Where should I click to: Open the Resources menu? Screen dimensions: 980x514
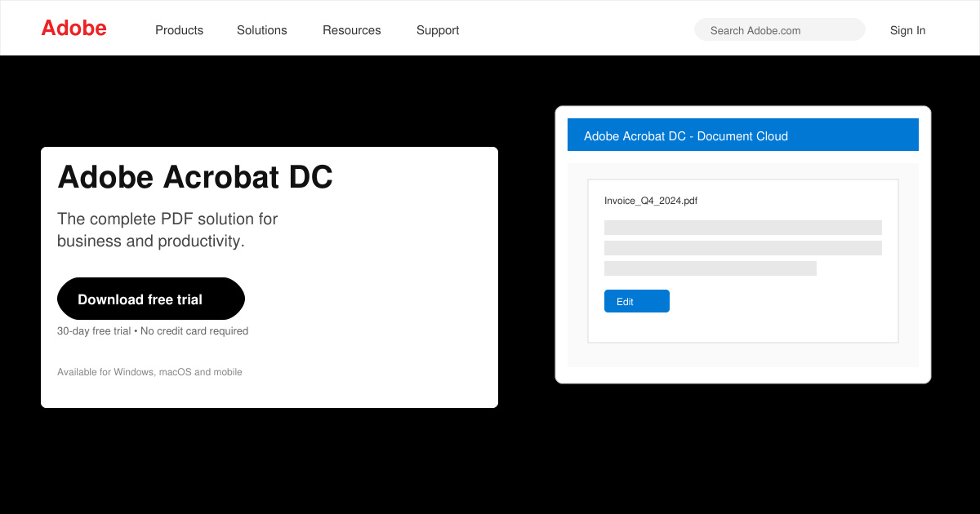click(351, 30)
